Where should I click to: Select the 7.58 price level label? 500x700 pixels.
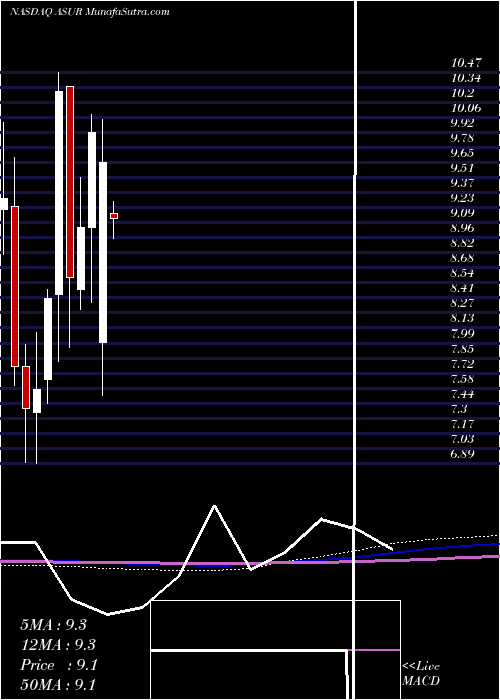(462, 379)
